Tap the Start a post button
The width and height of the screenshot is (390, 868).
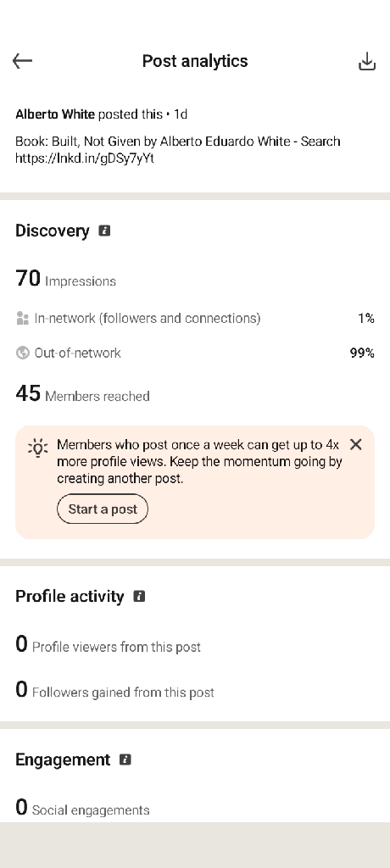pyautogui.click(x=103, y=509)
